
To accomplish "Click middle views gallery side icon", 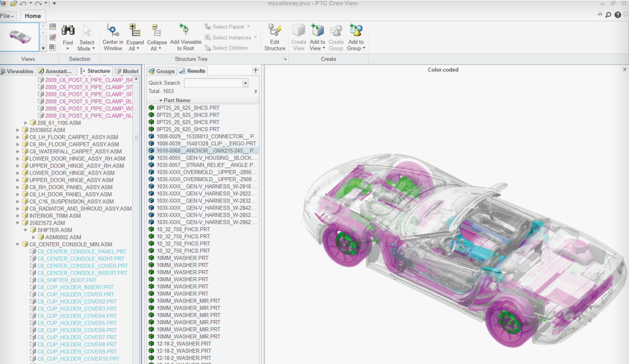I will coord(53,37).
